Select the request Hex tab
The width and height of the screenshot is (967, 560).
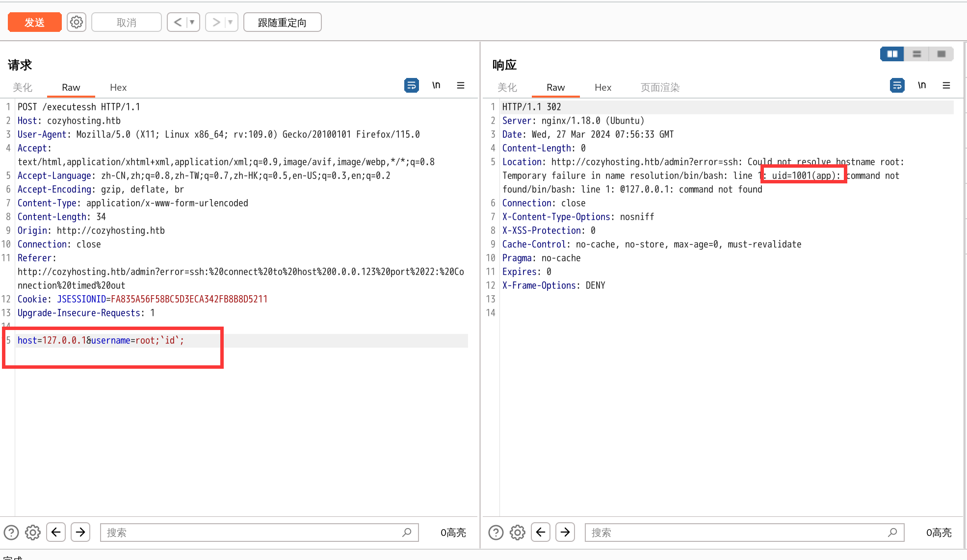118,87
